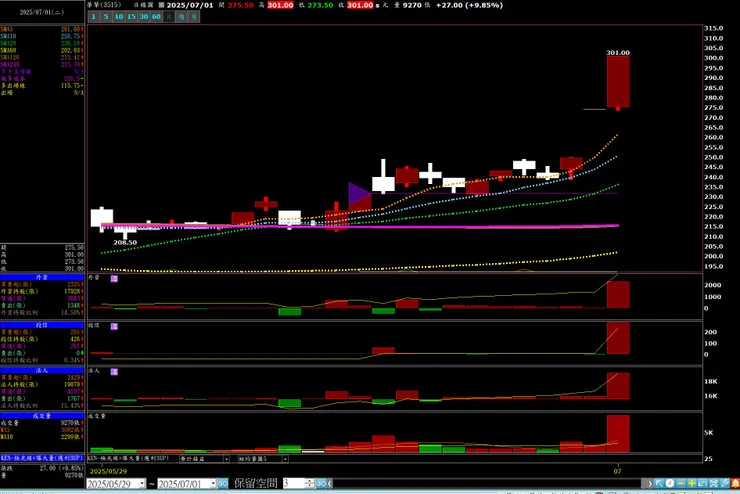
Task: Click the undo curved-arrow icon in bottom toolbar
Action: click(x=702, y=484)
